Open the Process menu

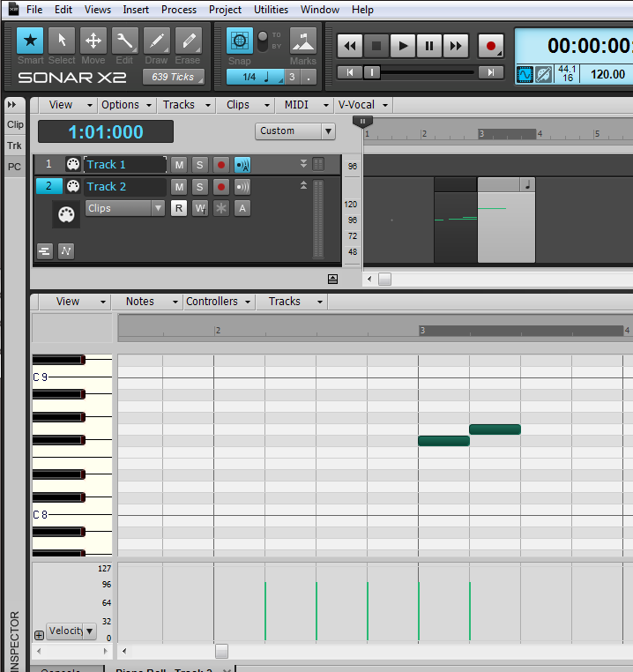(179, 10)
